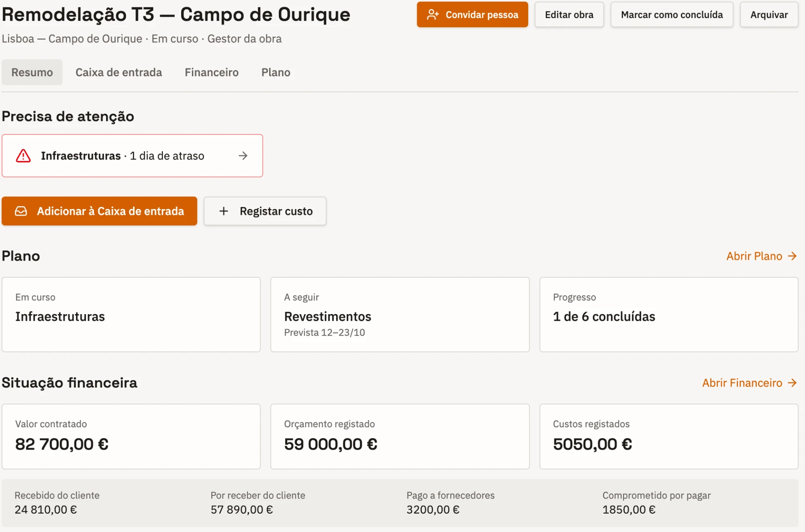The width and height of the screenshot is (805, 532).
Task: Open the Infraestruturas 1 dia de atraso alert
Action: coord(132,156)
